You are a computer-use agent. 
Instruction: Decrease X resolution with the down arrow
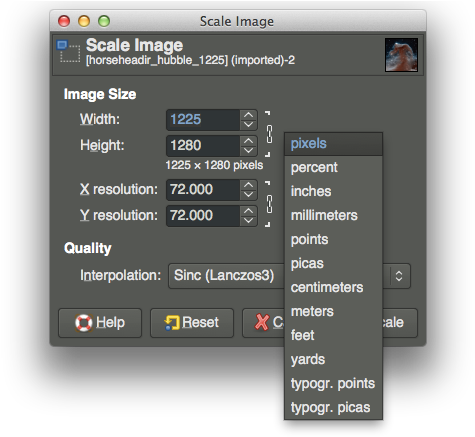(248, 194)
